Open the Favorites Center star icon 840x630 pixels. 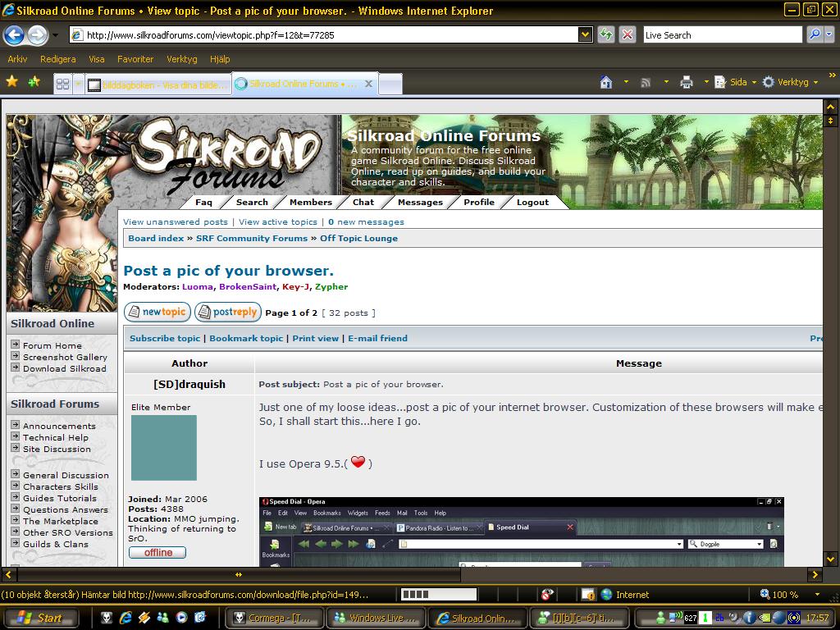12,82
